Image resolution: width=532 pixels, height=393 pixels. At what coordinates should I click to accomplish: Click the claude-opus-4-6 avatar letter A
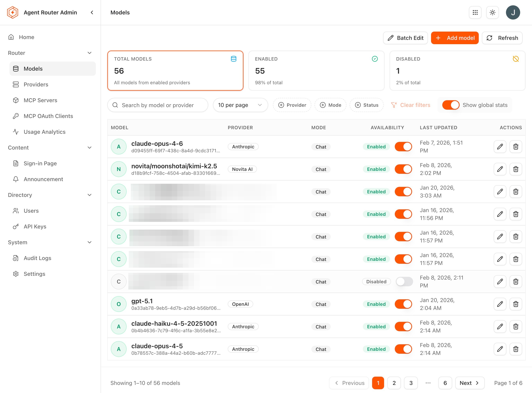point(119,147)
